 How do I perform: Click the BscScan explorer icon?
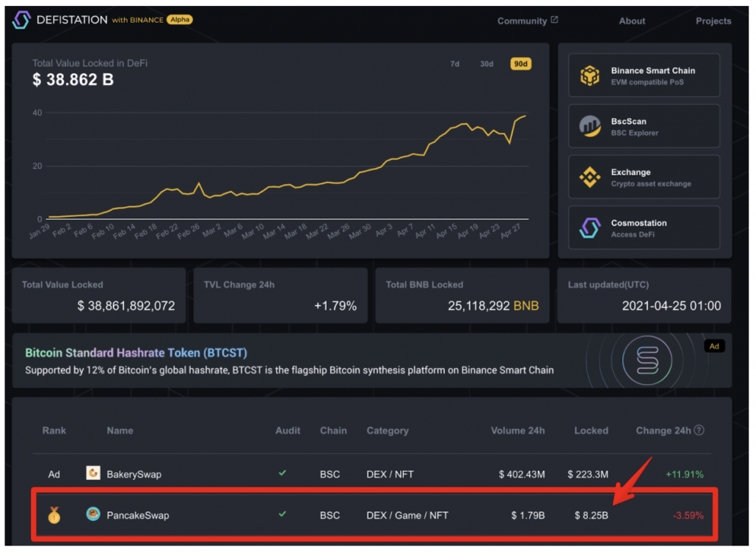pos(589,126)
